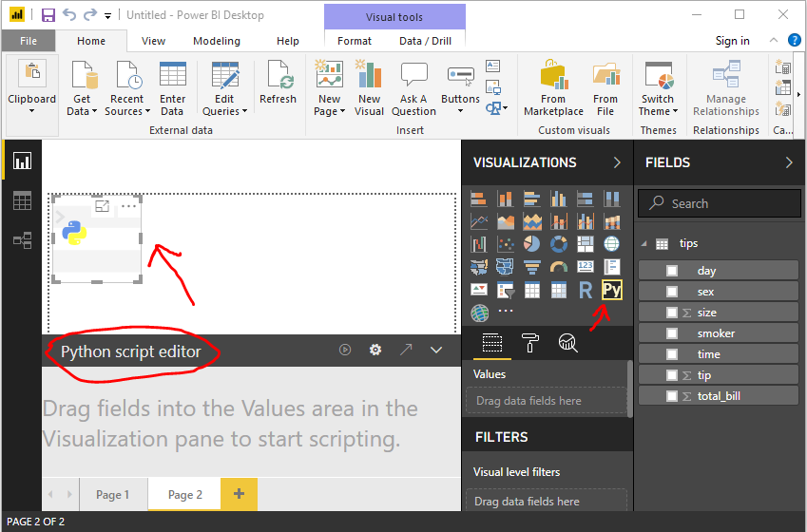The height and width of the screenshot is (532, 807).
Task: Click From Marketplace custom visuals
Action: pyautogui.click(x=553, y=88)
